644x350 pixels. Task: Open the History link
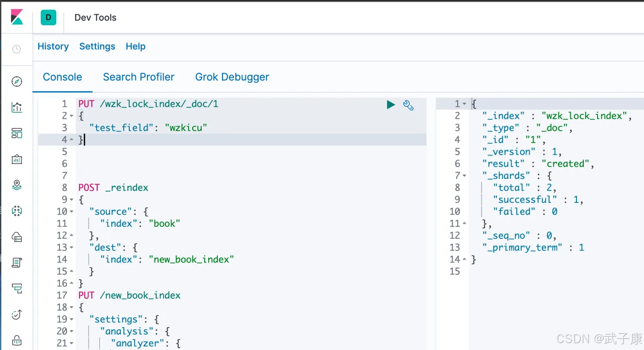[53, 46]
